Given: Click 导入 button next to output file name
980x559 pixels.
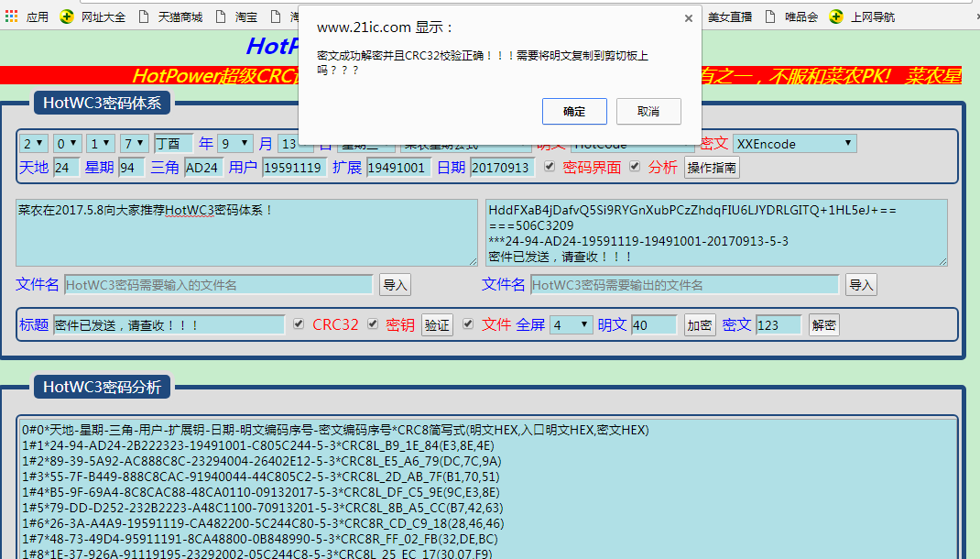Looking at the screenshot, I should click(x=861, y=284).
